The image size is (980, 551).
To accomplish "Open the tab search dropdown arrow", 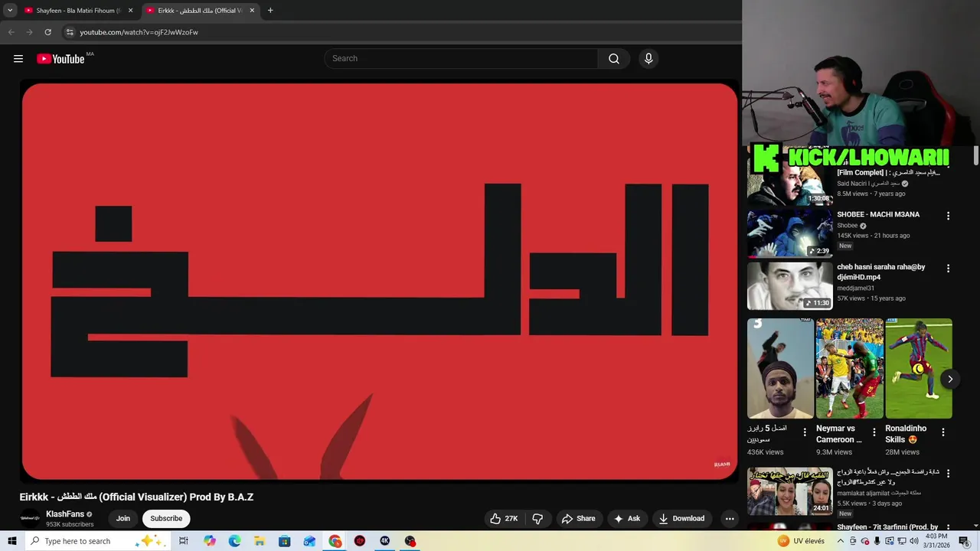I will click(x=10, y=11).
